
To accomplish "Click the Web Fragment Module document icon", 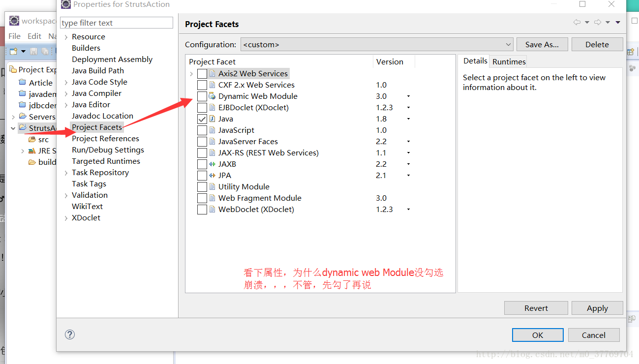I will [212, 198].
